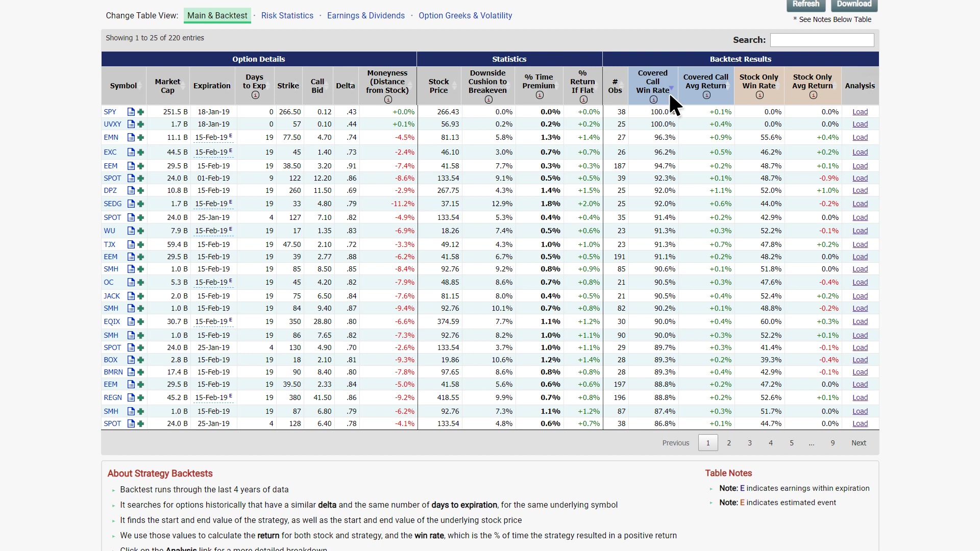Image resolution: width=980 pixels, height=551 pixels.
Task: Click the Download button
Action: coord(854,5)
